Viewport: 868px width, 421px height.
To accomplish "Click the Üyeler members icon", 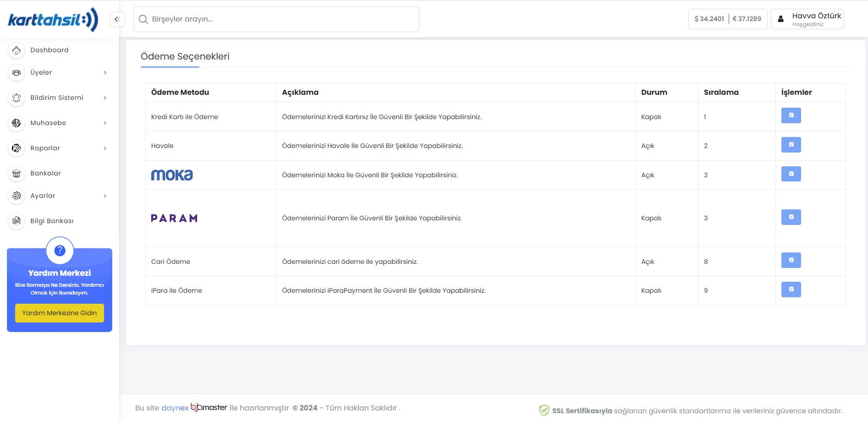I will 16,72.
